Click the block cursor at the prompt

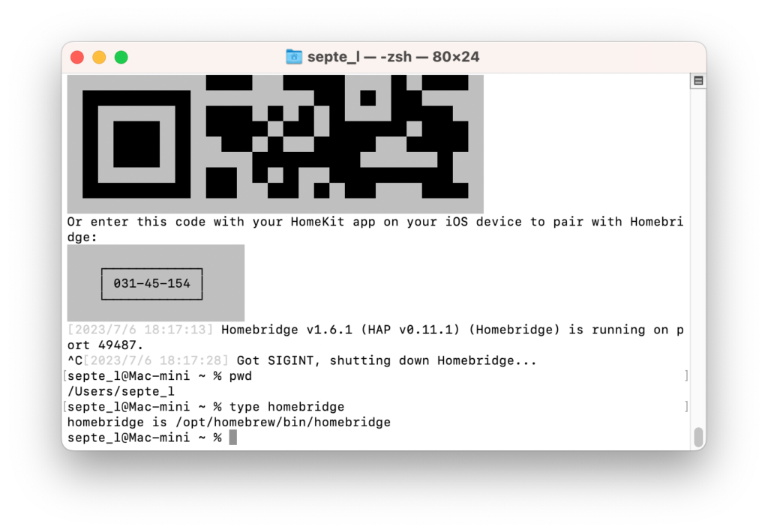click(x=232, y=438)
